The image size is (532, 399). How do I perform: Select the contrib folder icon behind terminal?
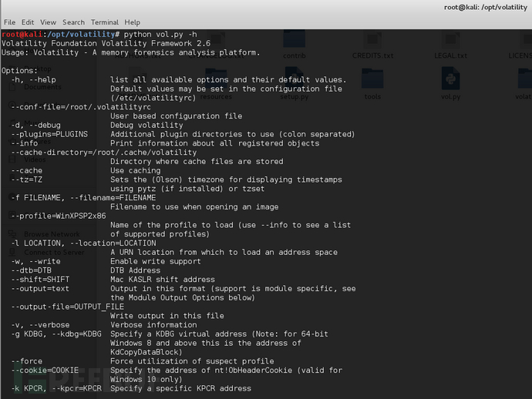point(295,39)
